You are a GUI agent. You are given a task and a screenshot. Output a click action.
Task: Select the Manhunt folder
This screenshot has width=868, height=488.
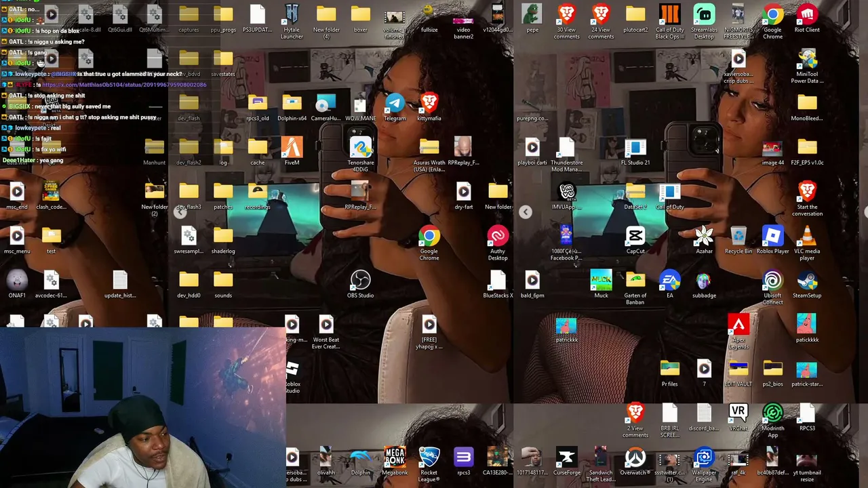click(x=154, y=152)
